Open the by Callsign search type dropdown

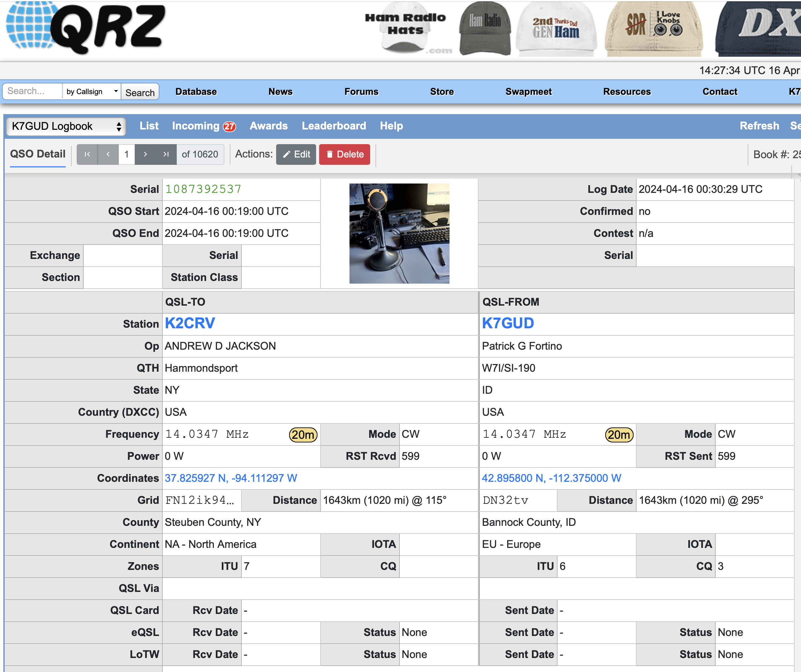[x=92, y=91]
